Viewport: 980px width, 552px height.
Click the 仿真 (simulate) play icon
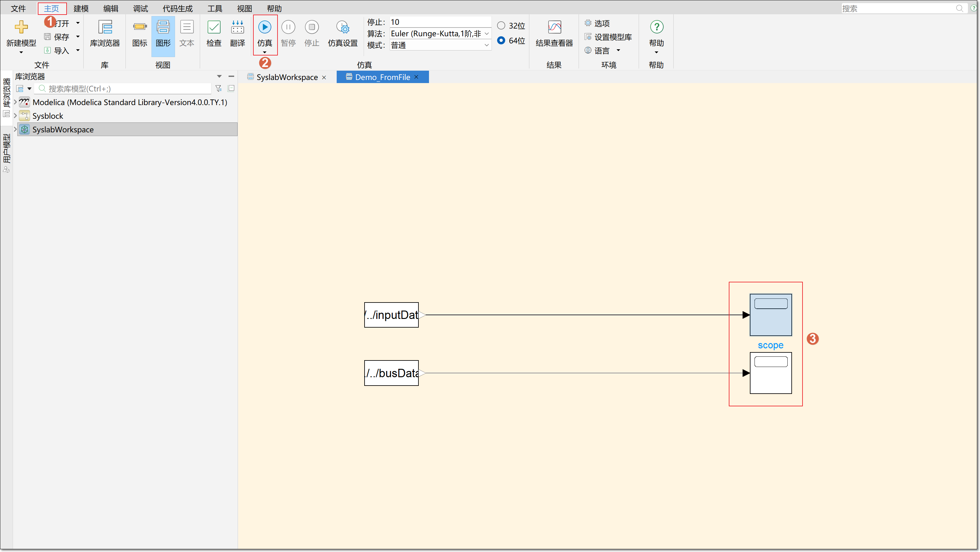pyautogui.click(x=265, y=27)
